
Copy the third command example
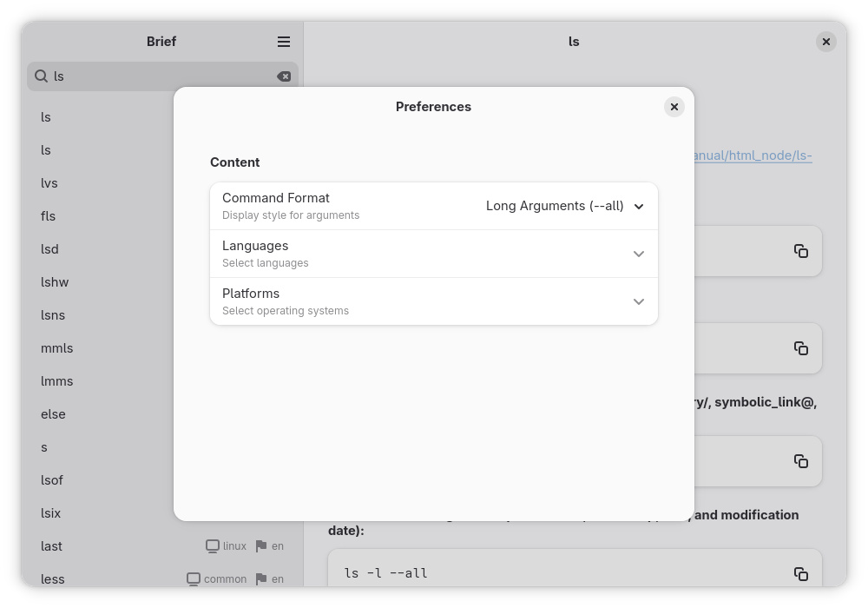[800, 461]
